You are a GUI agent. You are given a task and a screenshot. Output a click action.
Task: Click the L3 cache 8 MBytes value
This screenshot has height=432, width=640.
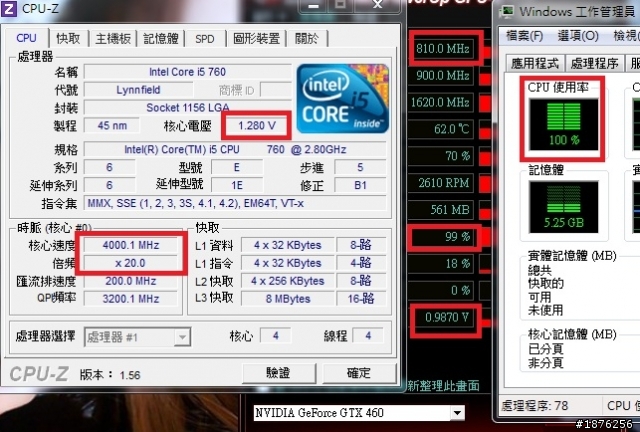(288, 299)
